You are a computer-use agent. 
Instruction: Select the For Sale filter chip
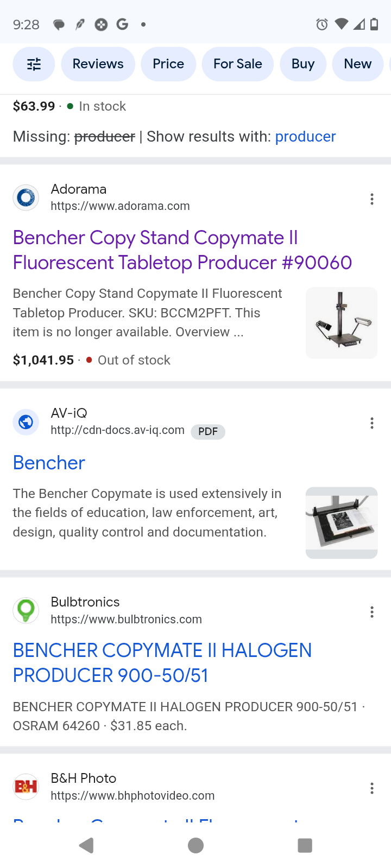point(237,64)
